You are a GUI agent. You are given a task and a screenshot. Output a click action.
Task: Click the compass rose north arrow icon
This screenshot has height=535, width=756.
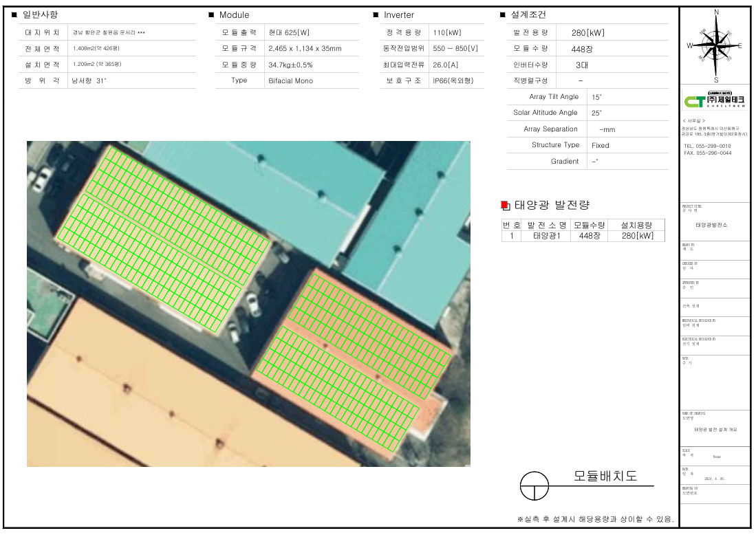click(x=716, y=45)
